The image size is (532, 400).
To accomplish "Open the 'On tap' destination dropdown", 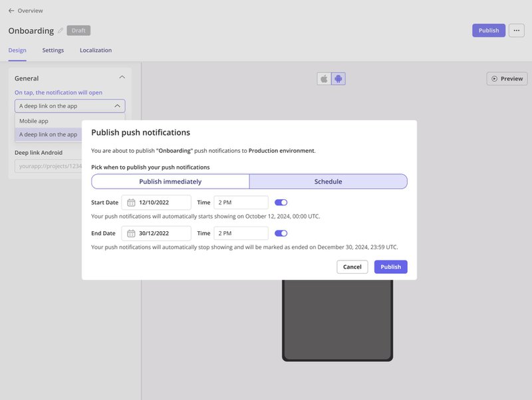I will (69, 105).
